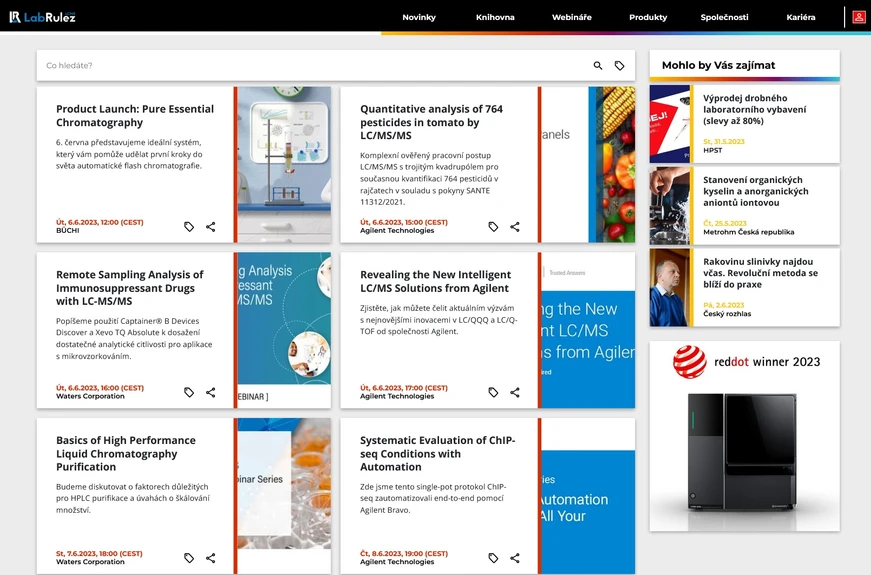The image size is (871, 575).
Task: Click the man portrait thumbnail for Rakovinu slinivky
Action: pyautogui.click(x=670, y=287)
